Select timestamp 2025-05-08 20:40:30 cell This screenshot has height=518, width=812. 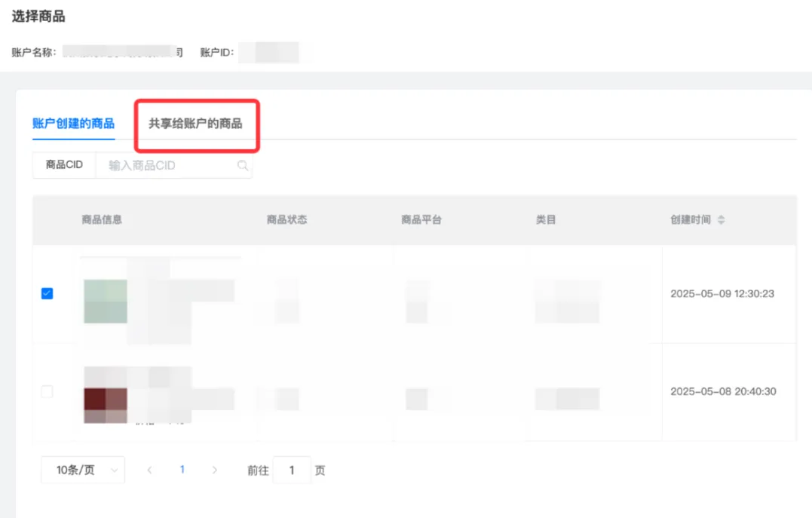724,391
